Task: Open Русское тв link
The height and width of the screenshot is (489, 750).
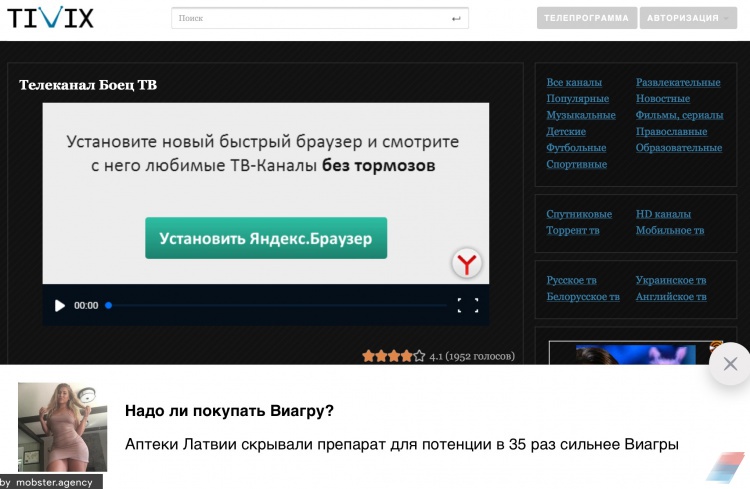Action: coord(571,280)
